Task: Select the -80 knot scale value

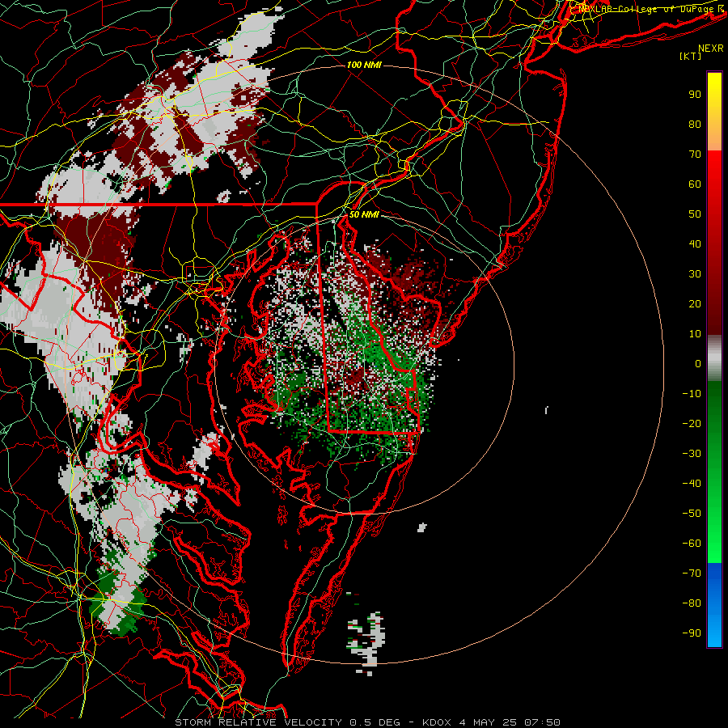Action: tap(692, 603)
